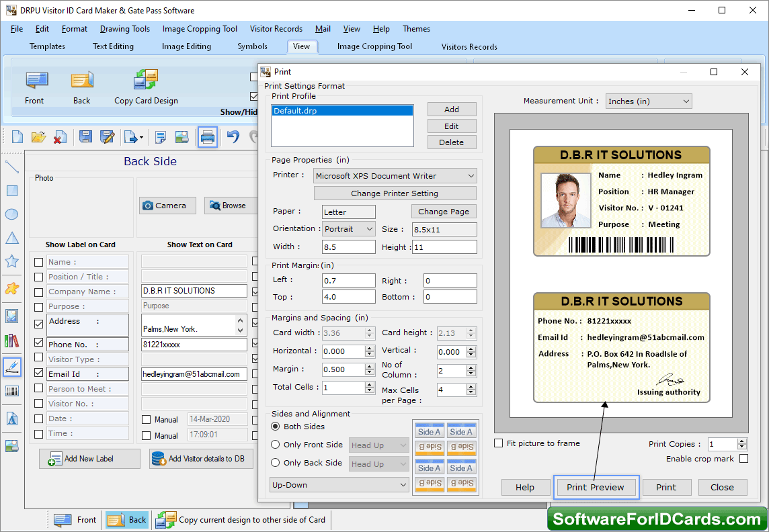This screenshot has width=769, height=532.
Task: Select the Text document tool icon
Action: point(12,419)
